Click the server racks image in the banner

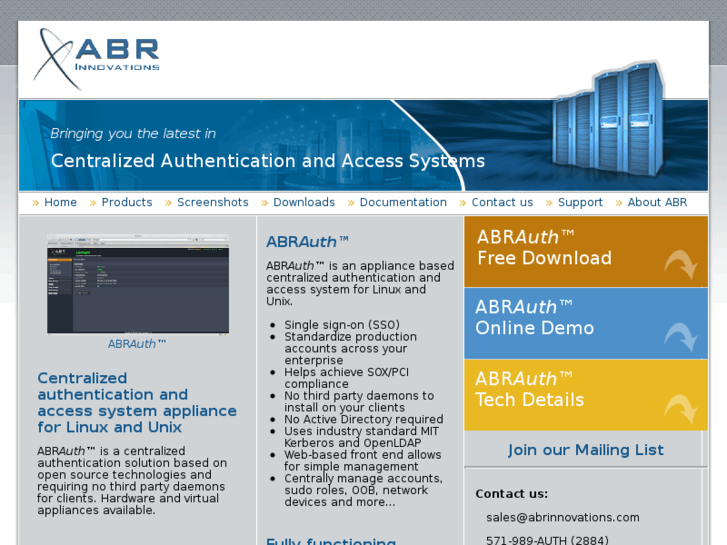tap(608, 120)
